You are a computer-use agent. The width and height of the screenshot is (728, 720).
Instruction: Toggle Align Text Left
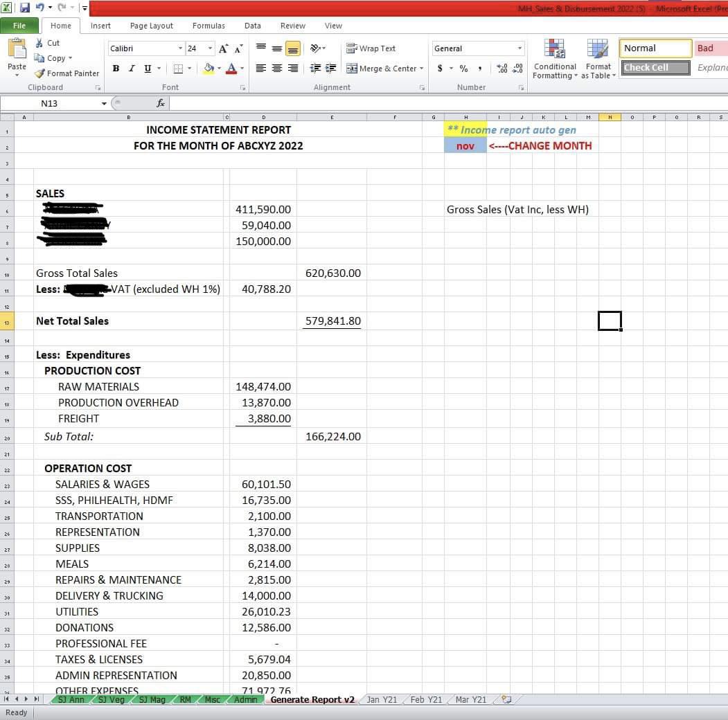coord(261,69)
